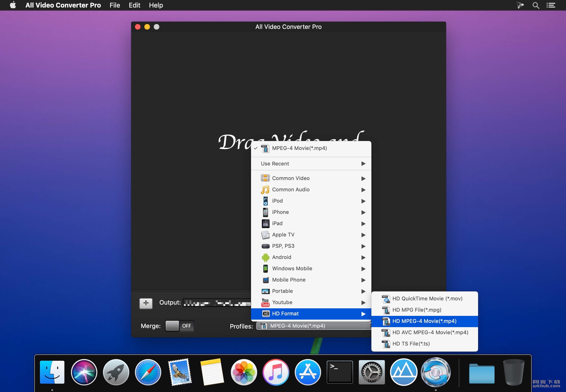Click the YouTube logo icon
The image size is (566, 392).
265,302
